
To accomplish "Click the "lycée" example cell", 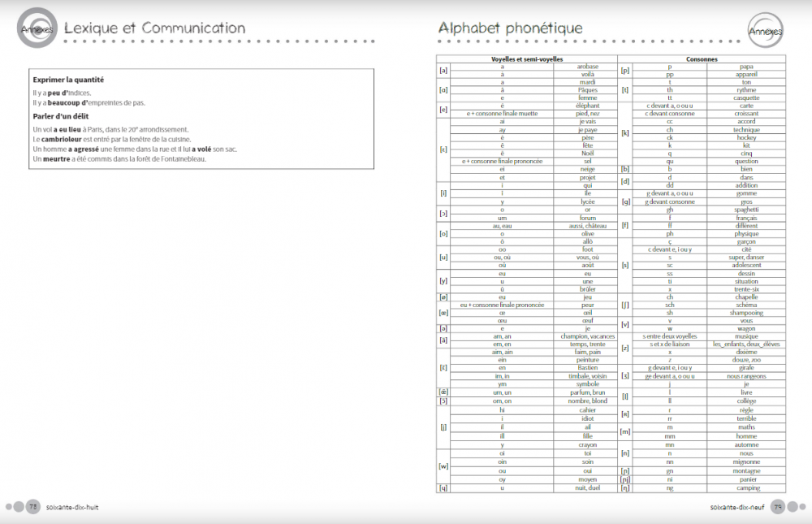I will coord(587,201).
